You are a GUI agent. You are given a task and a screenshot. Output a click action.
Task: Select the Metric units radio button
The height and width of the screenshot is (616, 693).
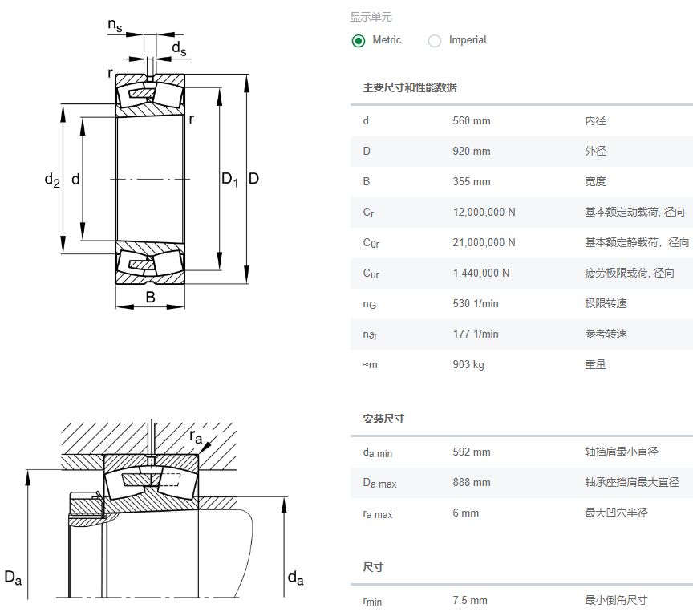point(359,41)
